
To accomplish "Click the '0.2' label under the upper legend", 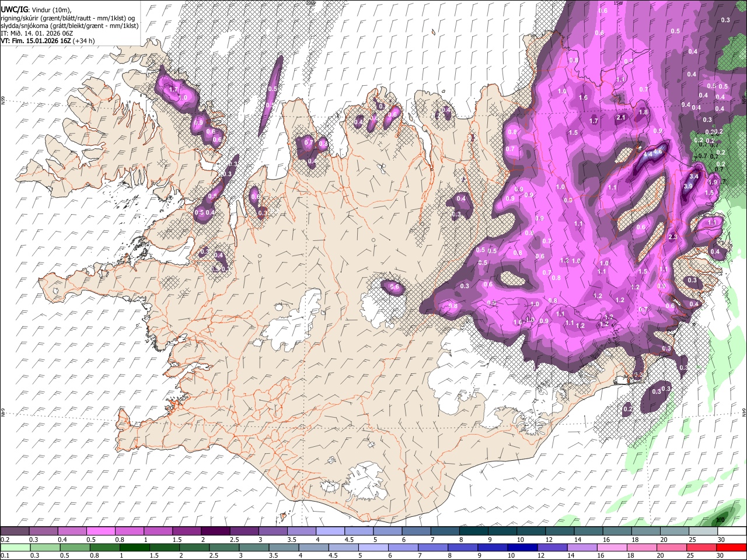I will 5,540.
